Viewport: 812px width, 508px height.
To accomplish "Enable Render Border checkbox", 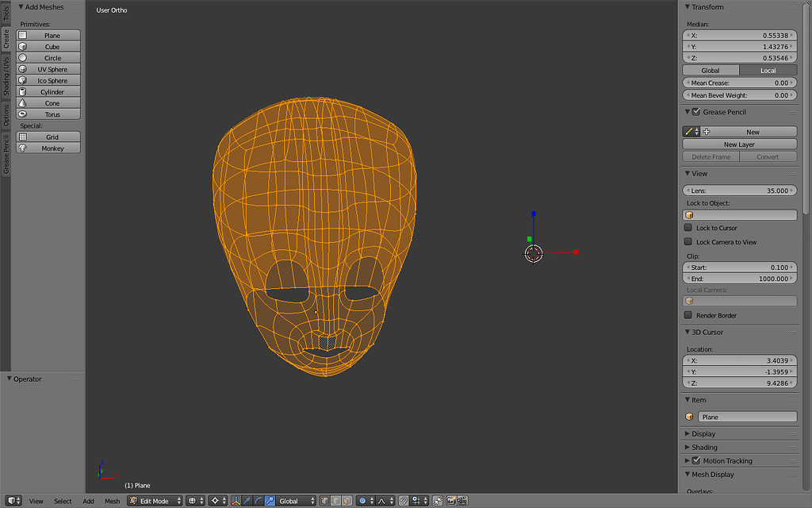I will (x=688, y=315).
